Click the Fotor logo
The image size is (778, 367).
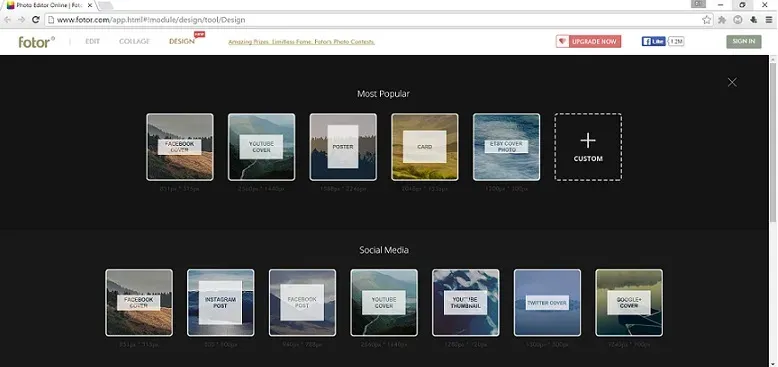point(37,42)
